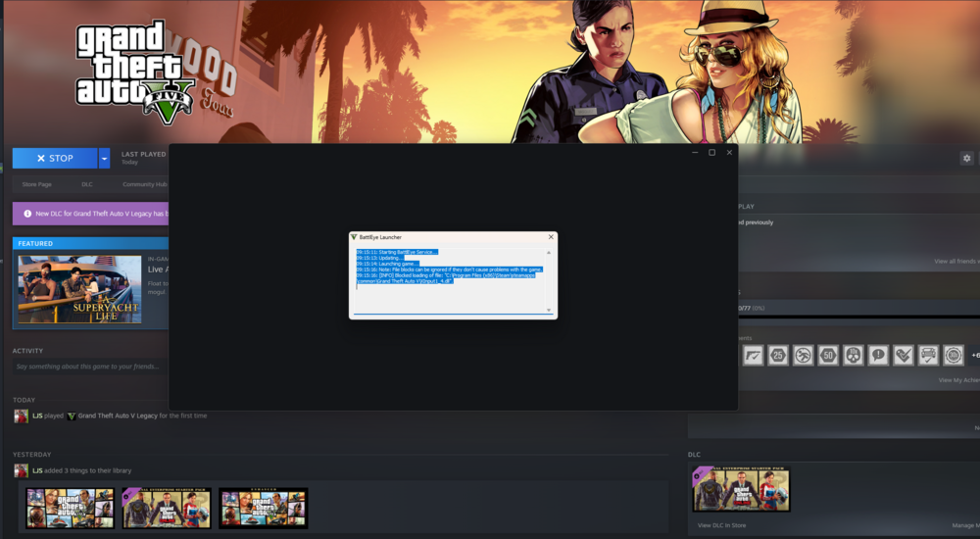Click the skull 10x achievement icon
Image resolution: width=980 pixels, height=539 pixels.
click(x=854, y=355)
